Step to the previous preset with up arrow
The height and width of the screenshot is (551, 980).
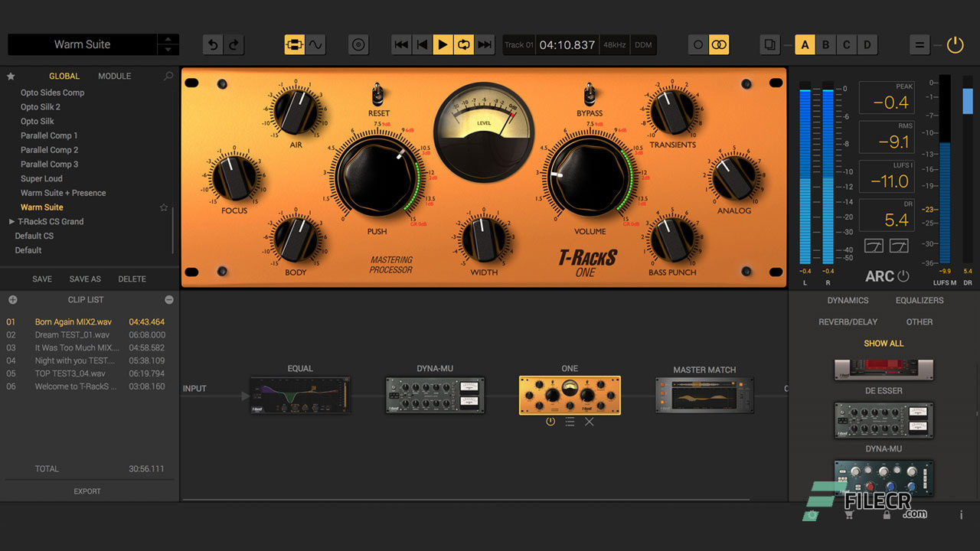coord(168,39)
